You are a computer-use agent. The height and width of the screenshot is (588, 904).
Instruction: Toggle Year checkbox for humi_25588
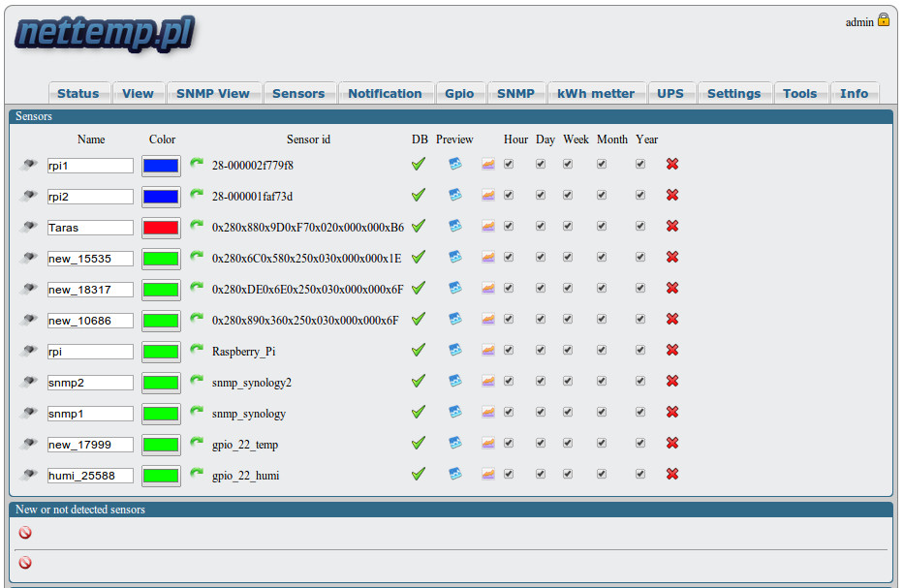[639, 474]
